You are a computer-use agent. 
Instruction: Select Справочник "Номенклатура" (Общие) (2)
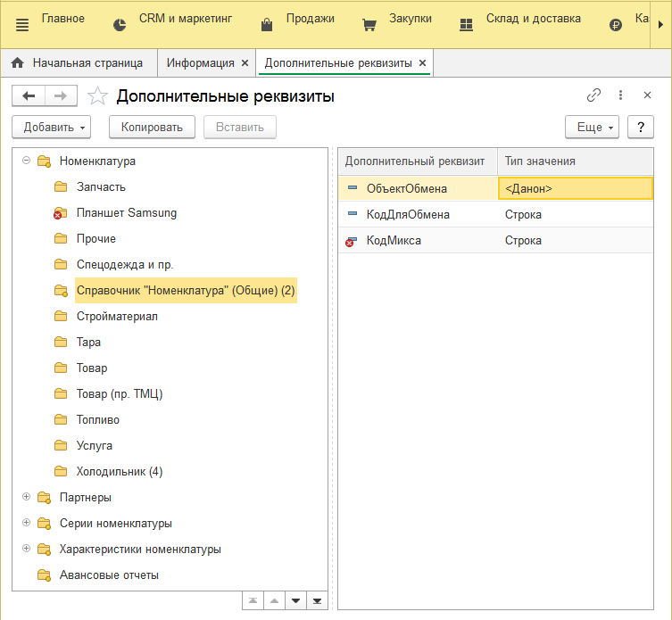click(x=186, y=291)
